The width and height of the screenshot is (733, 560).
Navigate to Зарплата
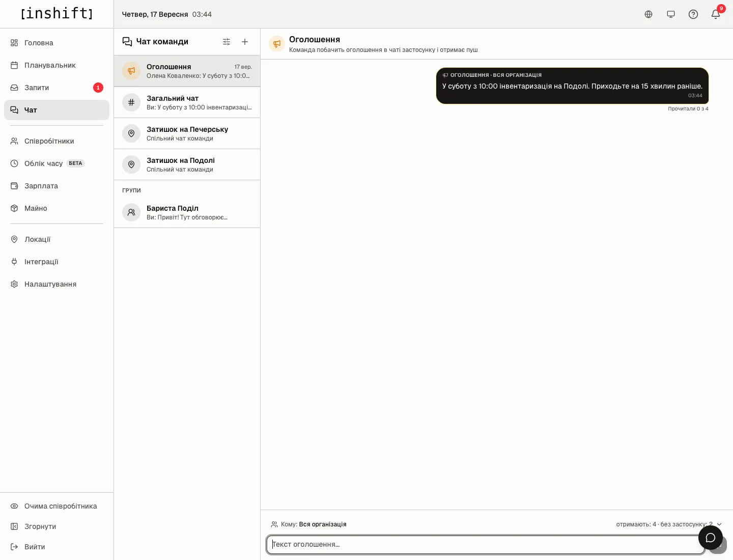coord(57,186)
